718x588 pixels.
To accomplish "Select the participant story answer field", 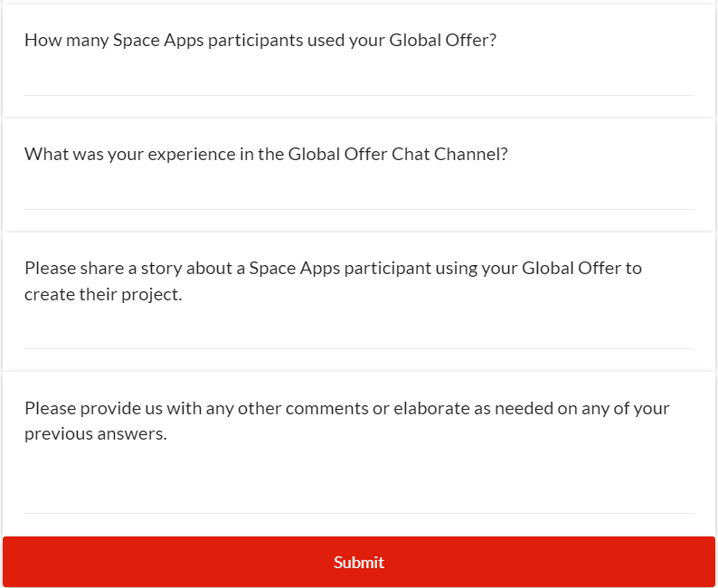I will 359,332.
